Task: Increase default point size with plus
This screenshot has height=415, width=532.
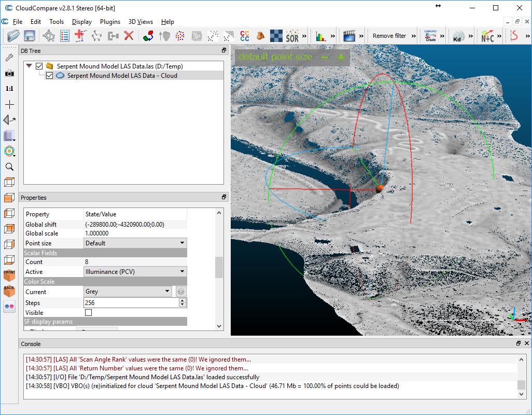Action: (341, 58)
